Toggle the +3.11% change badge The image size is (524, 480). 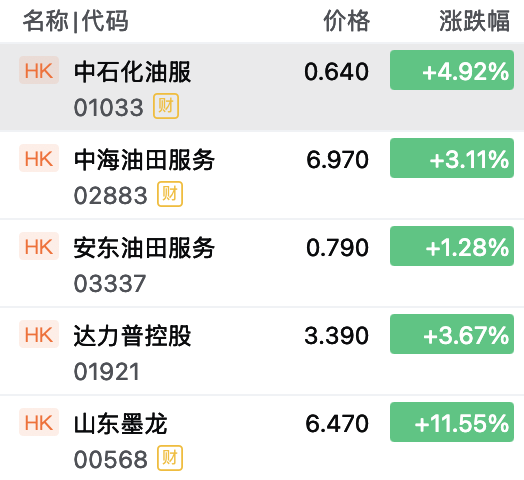(452, 158)
